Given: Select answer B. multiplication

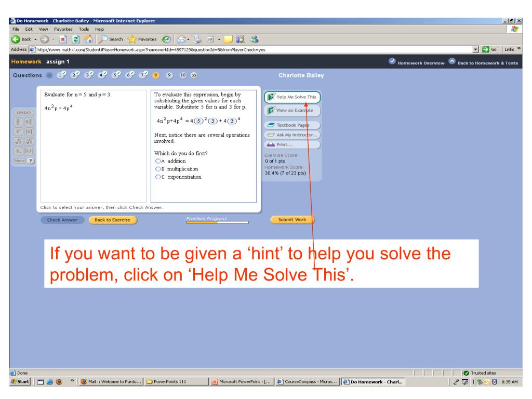Looking at the screenshot, I should (x=158, y=169).
